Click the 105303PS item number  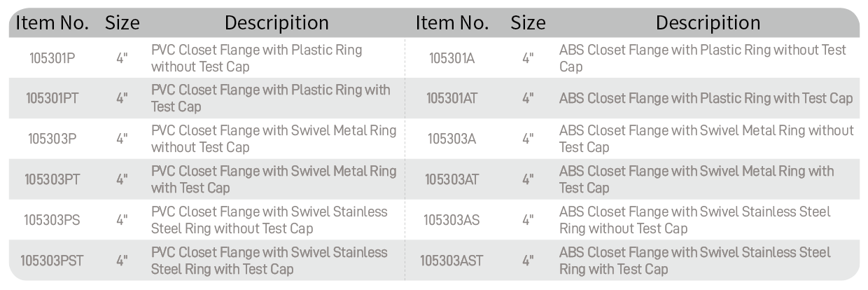coord(52,220)
